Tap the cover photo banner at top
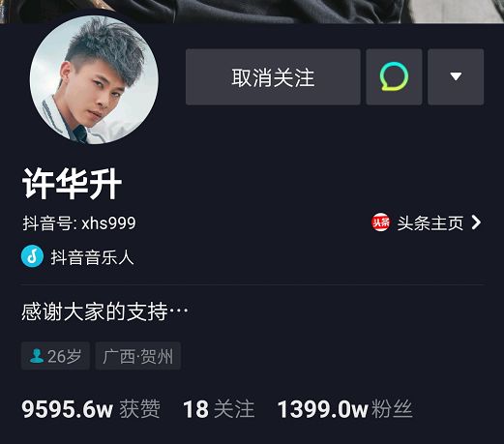Screen dimensions: 504x444 (x=252, y=12)
